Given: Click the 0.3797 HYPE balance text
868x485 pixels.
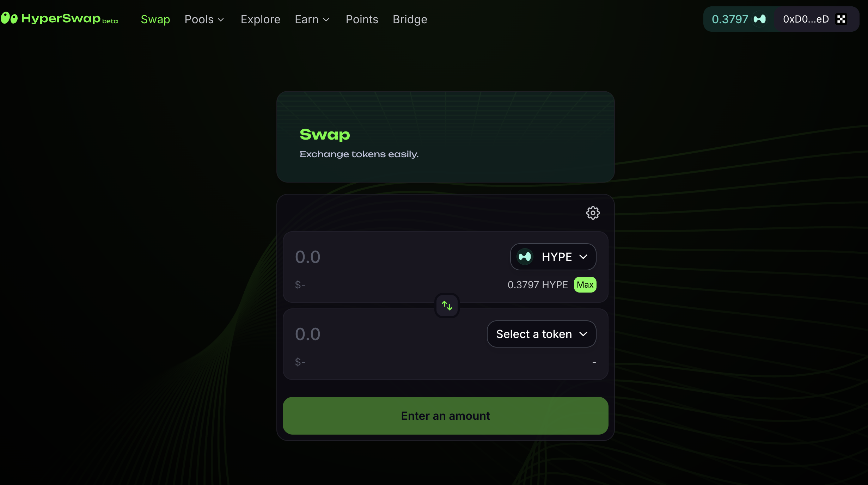Looking at the screenshot, I should (537, 285).
